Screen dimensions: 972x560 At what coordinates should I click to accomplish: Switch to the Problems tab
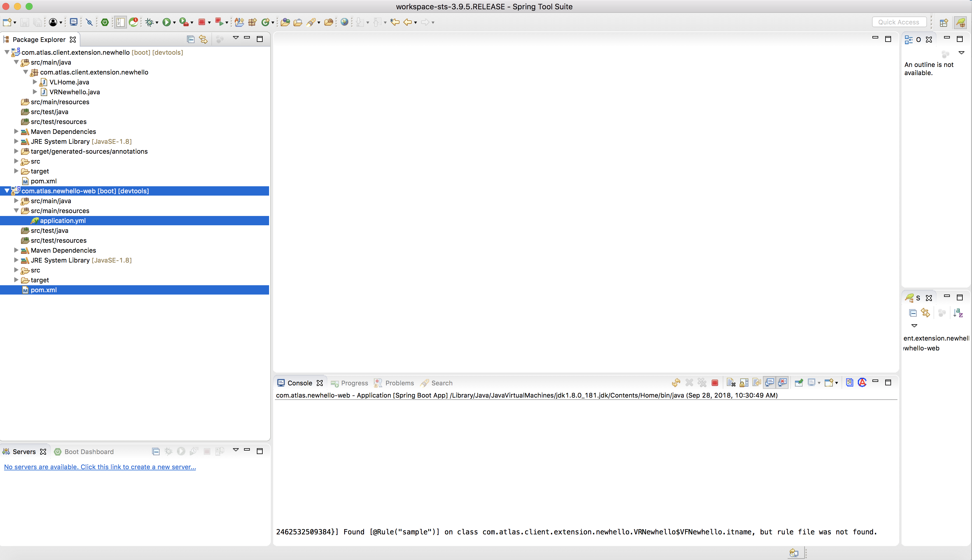coord(394,383)
